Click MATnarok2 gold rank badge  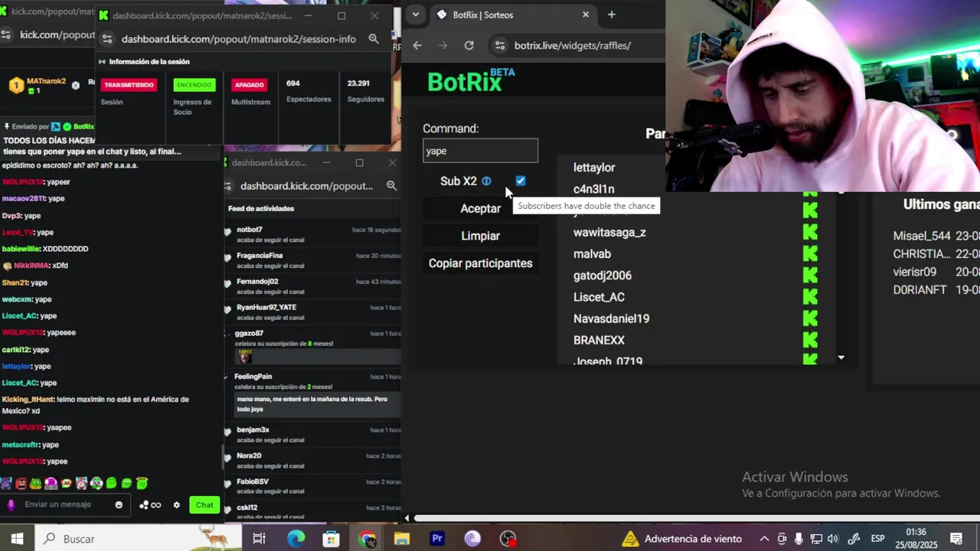[16, 85]
